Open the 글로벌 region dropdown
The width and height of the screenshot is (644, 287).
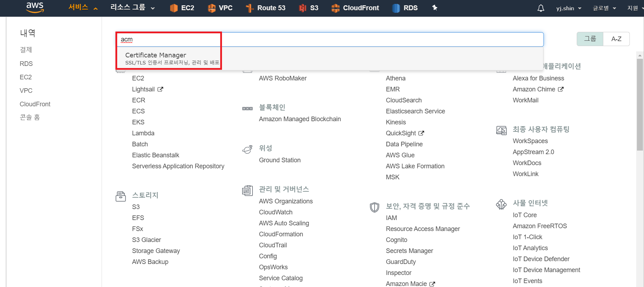pos(604,8)
